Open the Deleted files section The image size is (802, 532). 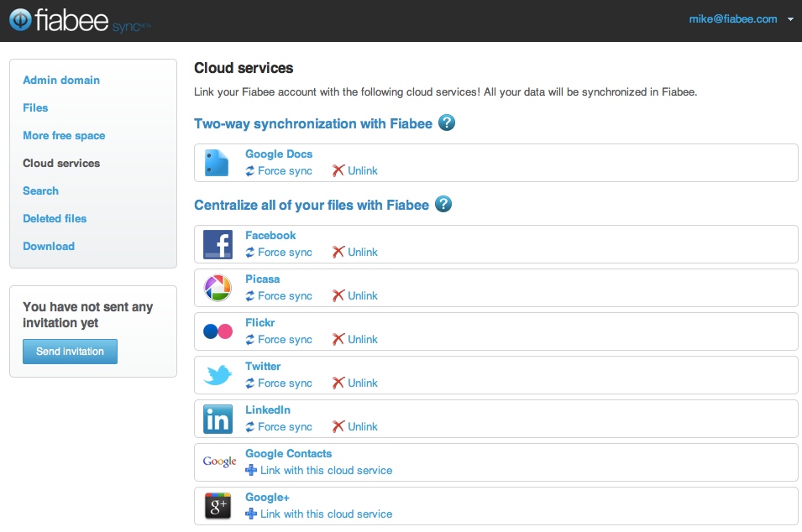tap(54, 218)
